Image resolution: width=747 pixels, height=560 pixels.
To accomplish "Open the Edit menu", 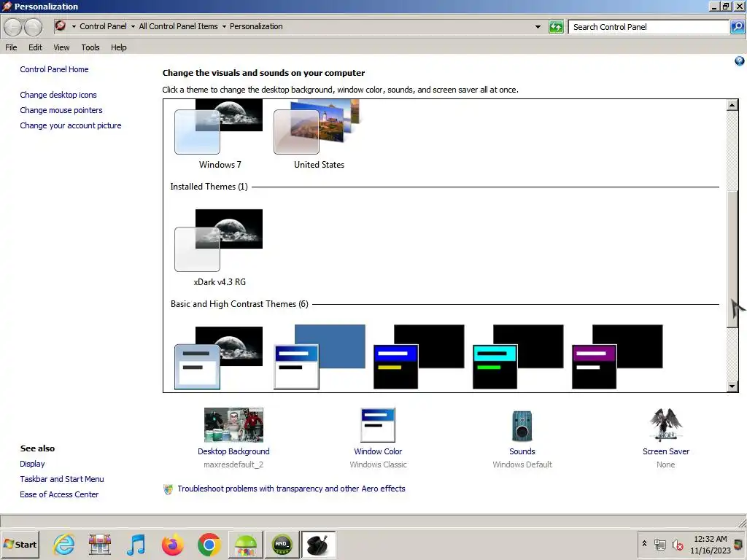I will coord(35,47).
